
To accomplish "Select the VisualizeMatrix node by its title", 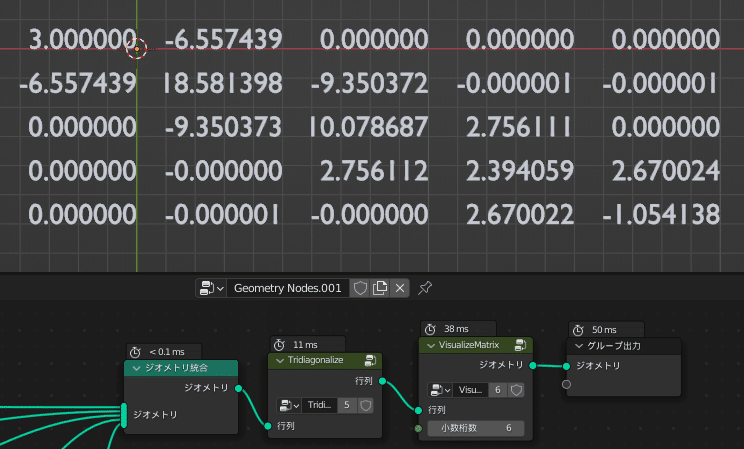I will (x=469, y=345).
